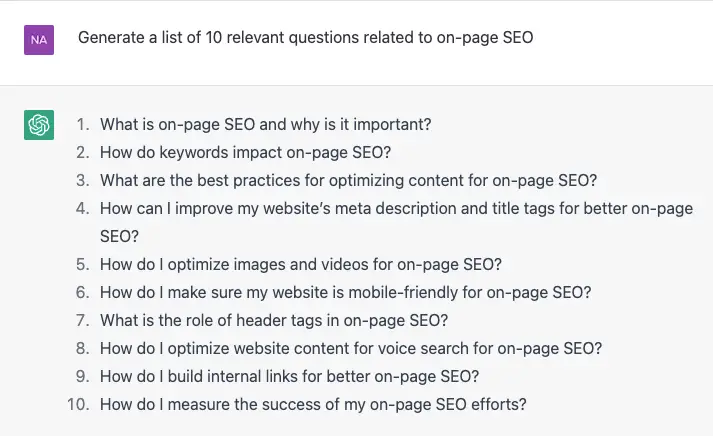Click the header tags role question
The width and height of the screenshot is (713, 436).
tap(274, 321)
